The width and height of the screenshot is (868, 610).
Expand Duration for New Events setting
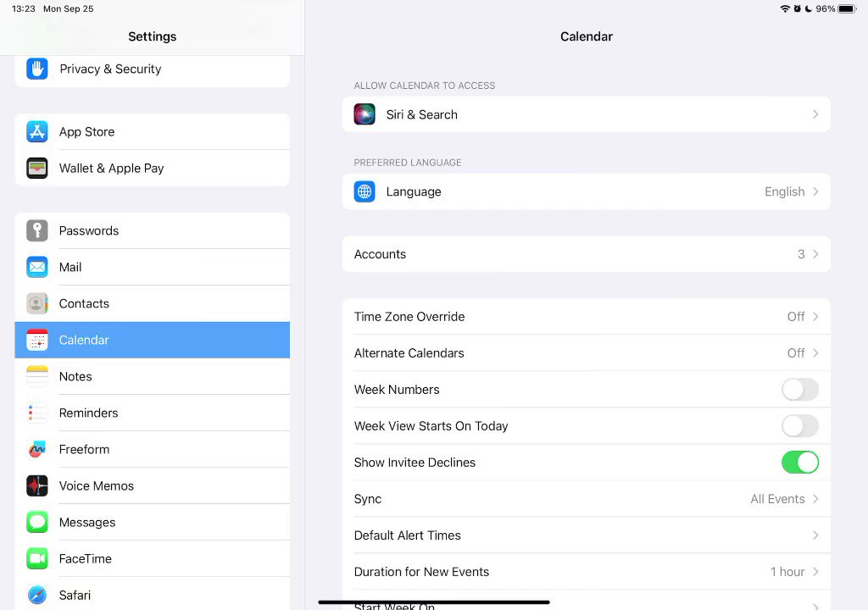tap(587, 572)
